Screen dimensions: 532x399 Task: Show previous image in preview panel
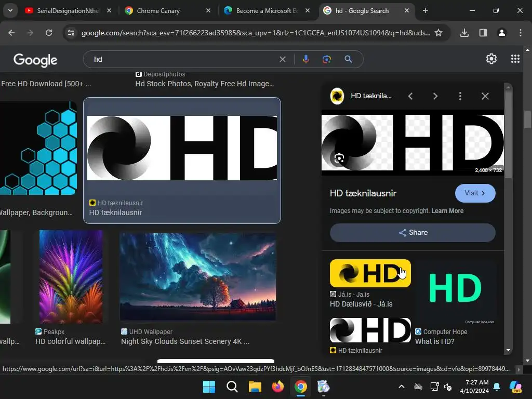pos(410,96)
